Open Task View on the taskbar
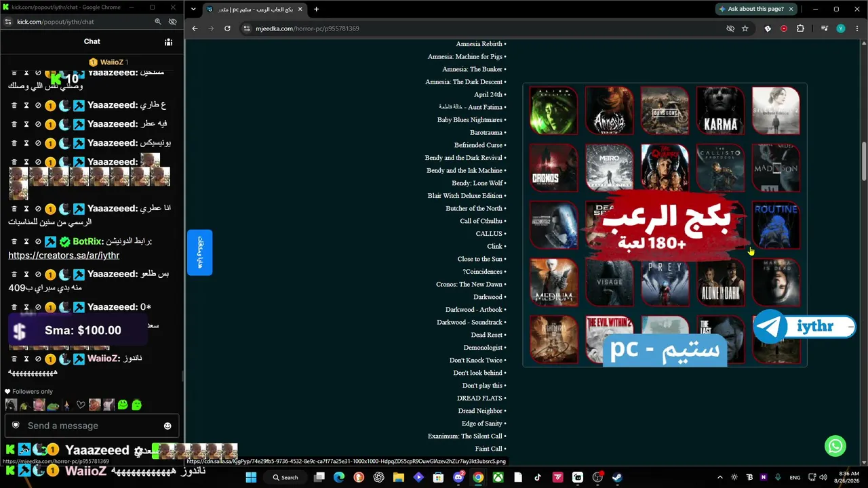The image size is (868, 488). [x=319, y=477]
